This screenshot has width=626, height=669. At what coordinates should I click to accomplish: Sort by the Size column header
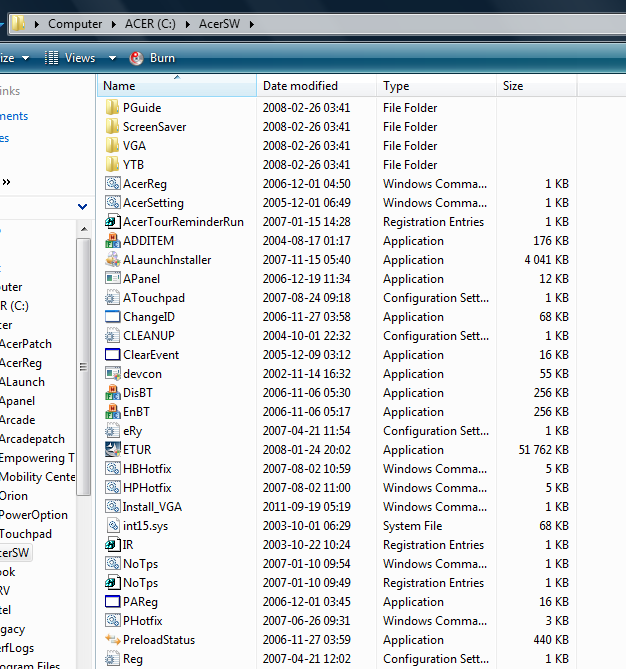pos(537,86)
